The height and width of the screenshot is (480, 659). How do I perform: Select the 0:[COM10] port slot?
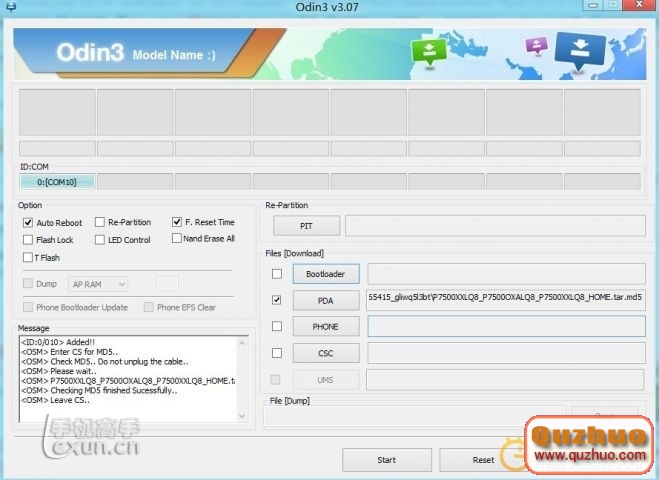[x=57, y=182]
